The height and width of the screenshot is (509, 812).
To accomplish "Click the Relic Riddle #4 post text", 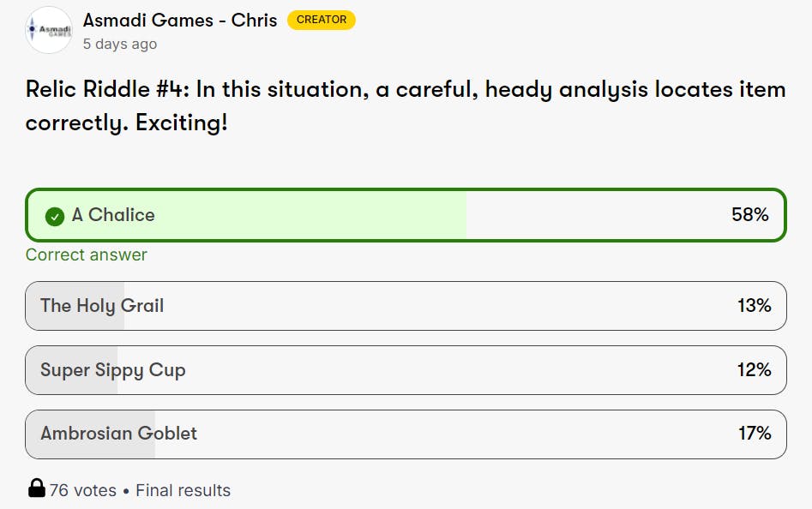I will coord(405,105).
